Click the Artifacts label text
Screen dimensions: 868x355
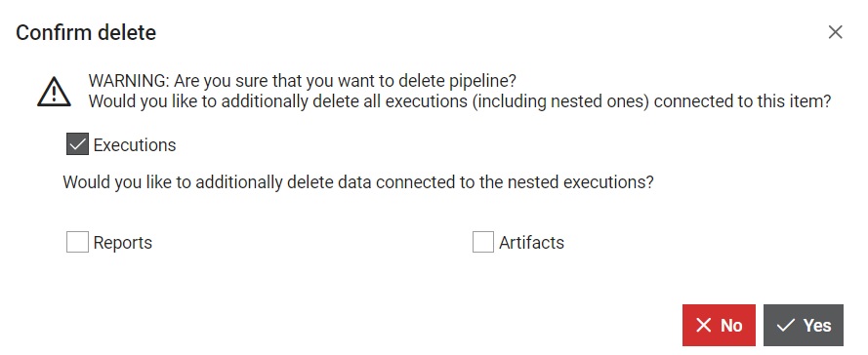(531, 243)
